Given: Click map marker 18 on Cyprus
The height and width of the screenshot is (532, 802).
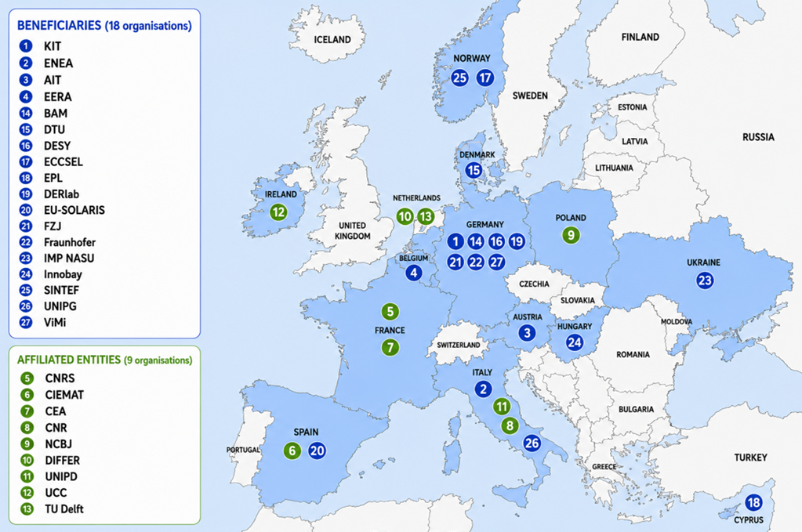Looking at the screenshot, I should pos(753,502).
